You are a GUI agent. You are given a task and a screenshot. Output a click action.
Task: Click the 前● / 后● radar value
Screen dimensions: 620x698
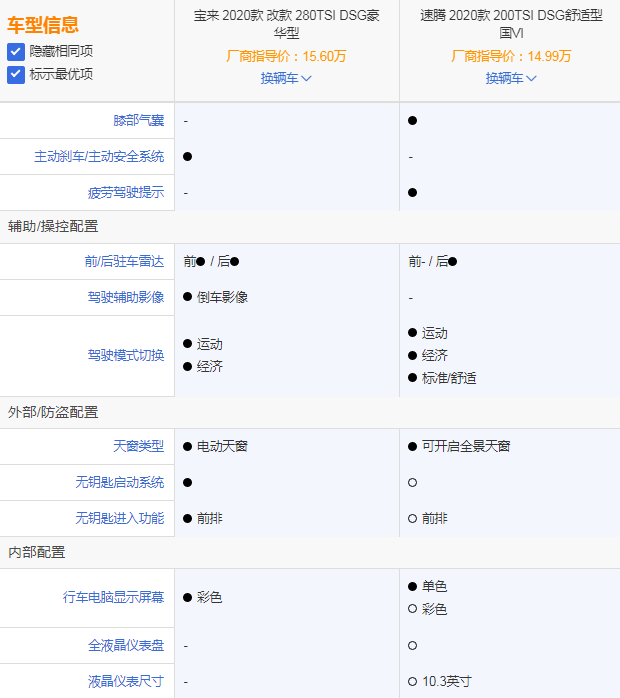pos(211,261)
